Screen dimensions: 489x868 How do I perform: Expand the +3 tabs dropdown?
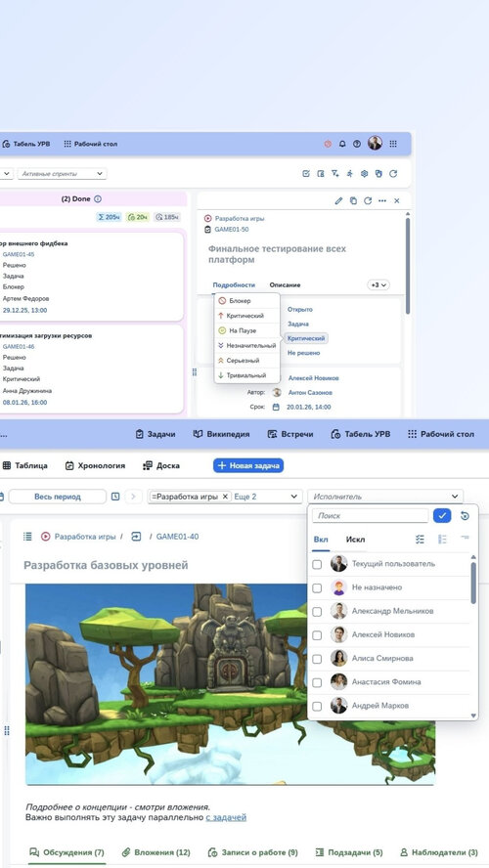[378, 285]
